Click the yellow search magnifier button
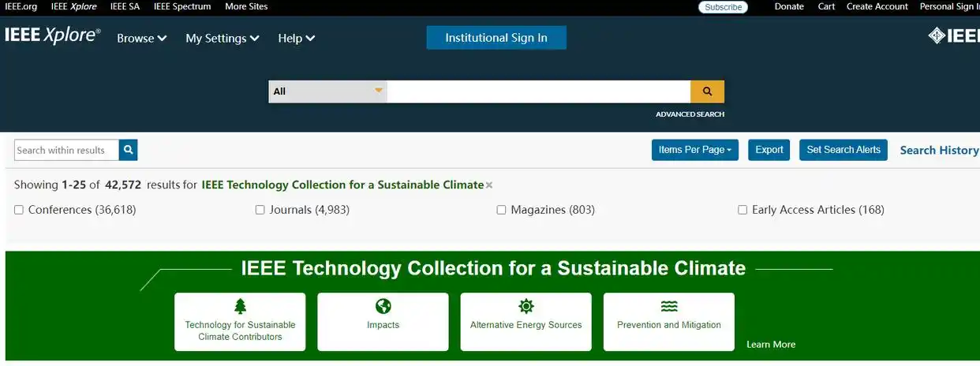The width and height of the screenshot is (980, 366). click(707, 91)
